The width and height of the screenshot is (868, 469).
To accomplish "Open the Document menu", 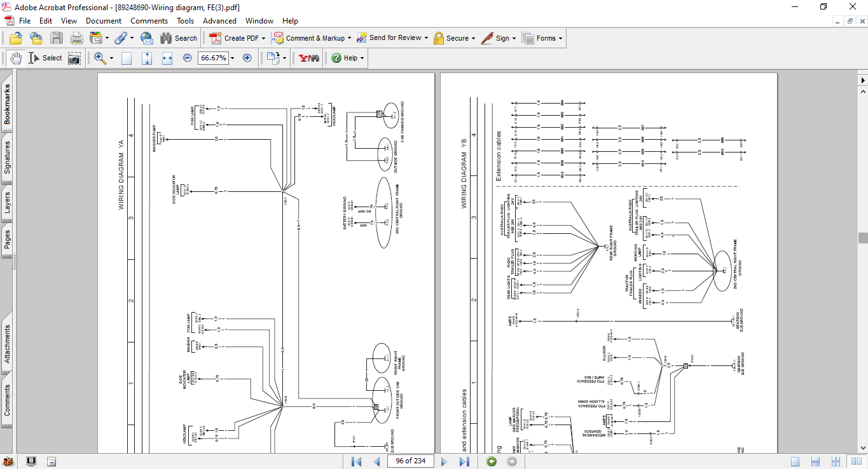I will click(x=104, y=21).
